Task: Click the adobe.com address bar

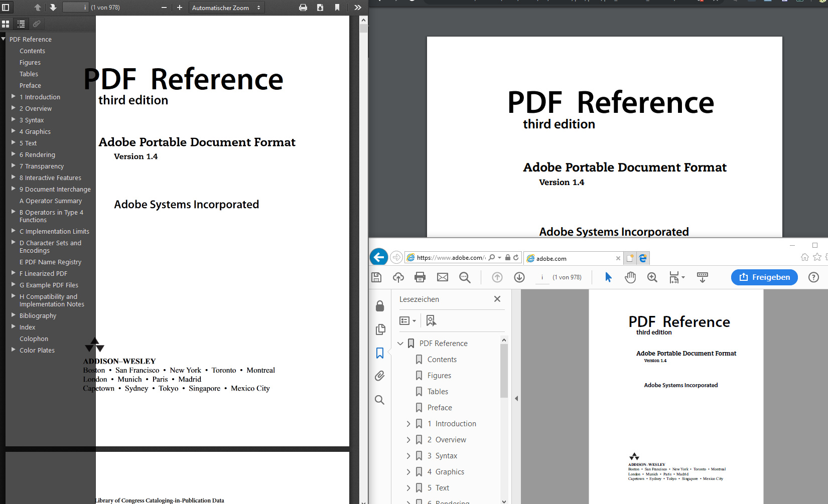Action: (x=451, y=258)
